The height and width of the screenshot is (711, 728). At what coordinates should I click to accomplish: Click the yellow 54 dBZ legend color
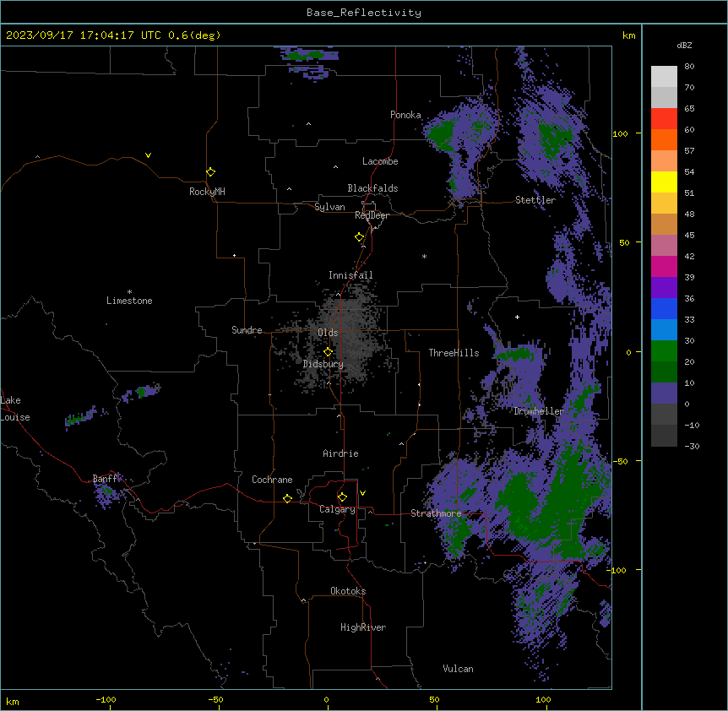pos(664,182)
